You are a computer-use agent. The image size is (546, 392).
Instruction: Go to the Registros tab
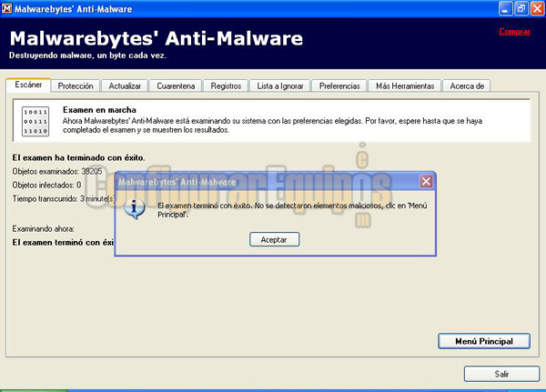click(x=226, y=86)
